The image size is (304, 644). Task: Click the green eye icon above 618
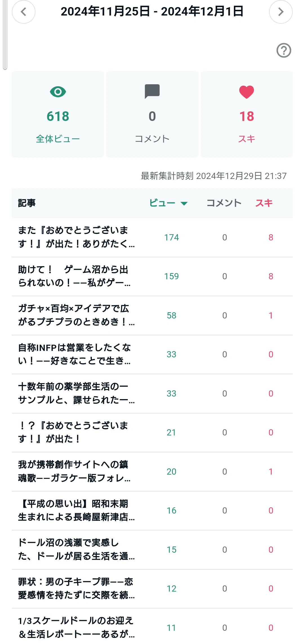tap(58, 92)
